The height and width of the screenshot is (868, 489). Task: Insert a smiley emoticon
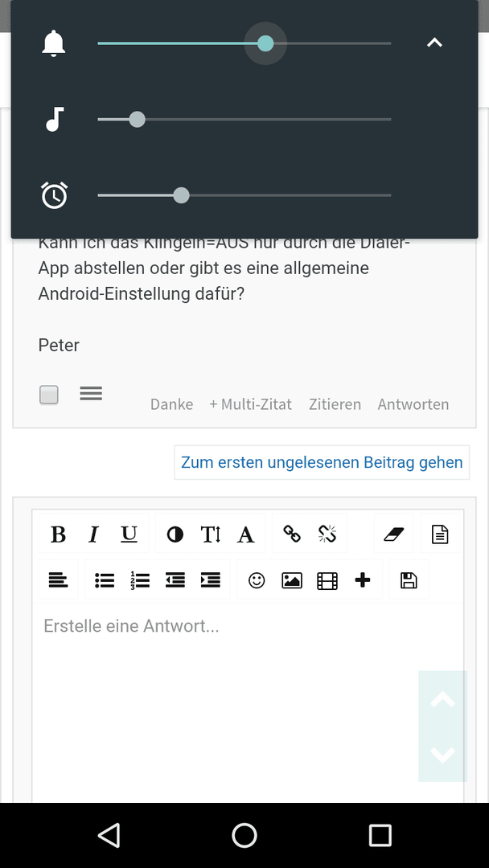click(257, 580)
